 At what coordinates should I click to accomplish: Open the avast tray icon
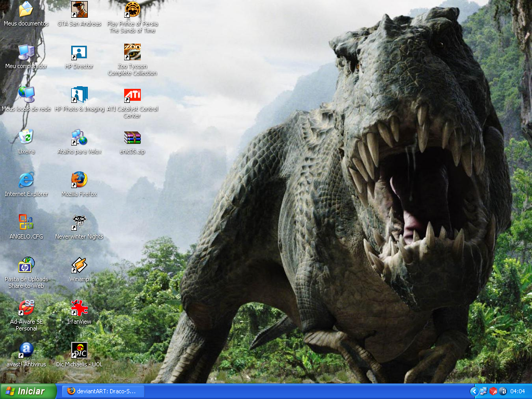(x=503, y=391)
